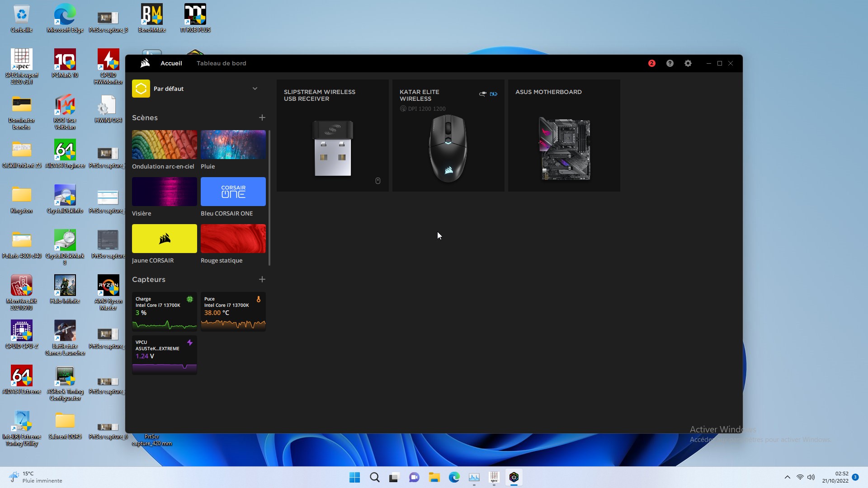Open the ASUS Motherboard device card
The image size is (868, 488).
pyautogui.click(x=564, y=136)
